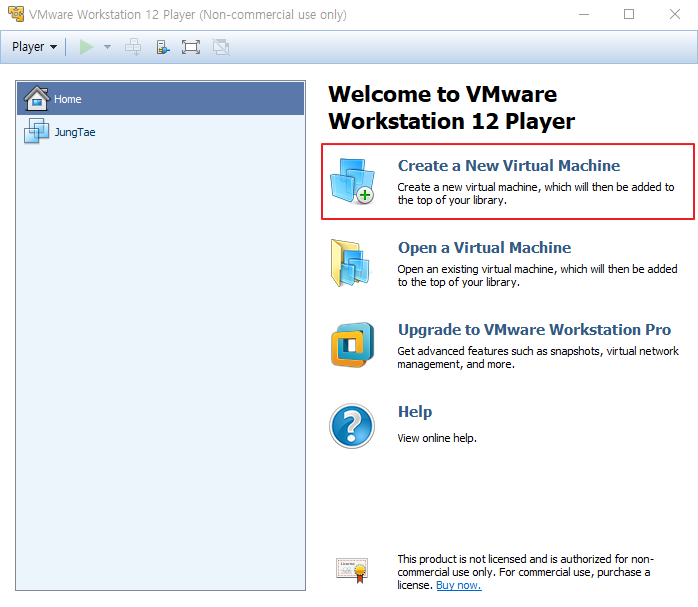Select the JungTae virtual machine
This screenshot has height=607, width=698.
pos(161,132)
